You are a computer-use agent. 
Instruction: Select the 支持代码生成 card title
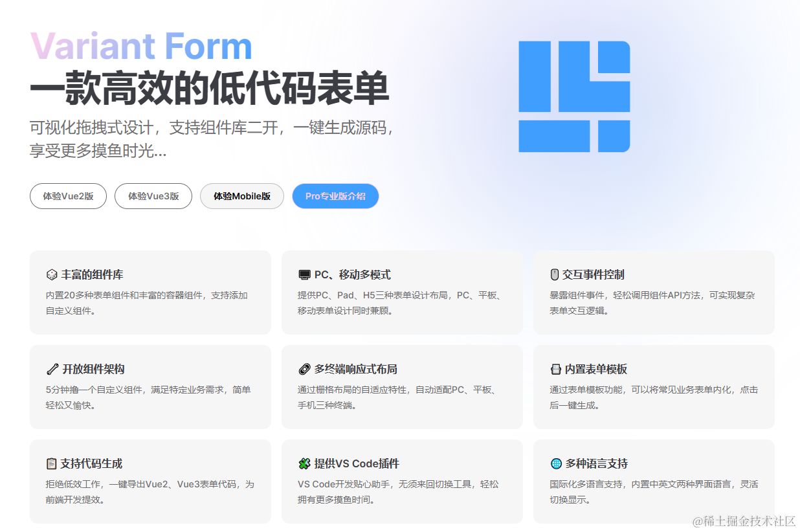(x=91, y=464)
